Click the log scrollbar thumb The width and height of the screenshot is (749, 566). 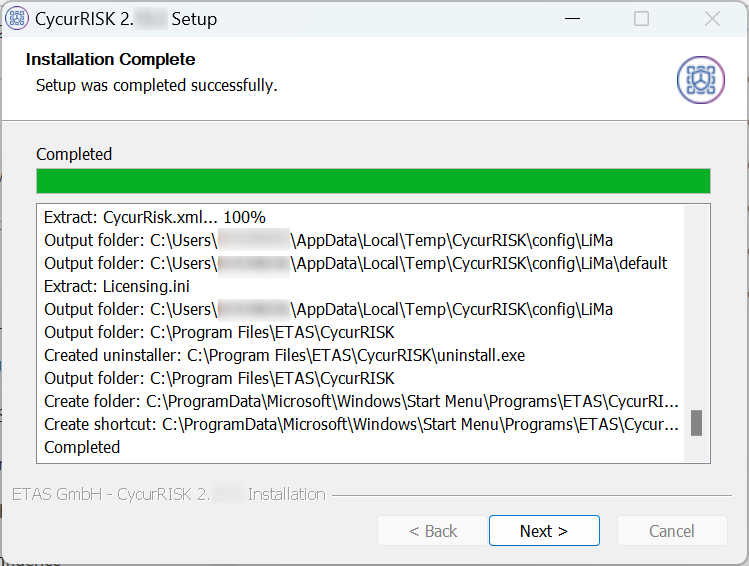[x=696, y=423]
